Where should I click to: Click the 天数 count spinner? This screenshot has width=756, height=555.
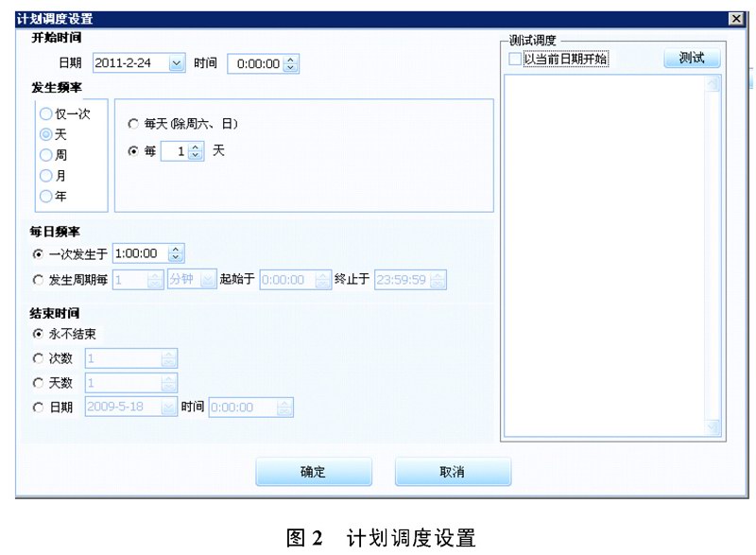168,383
